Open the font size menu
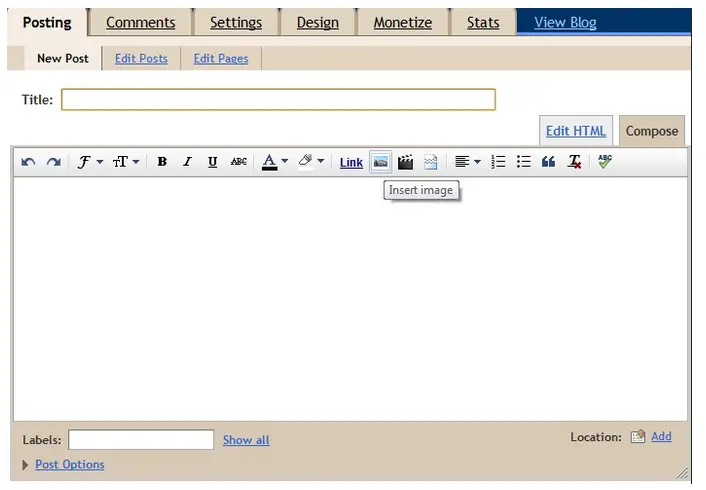The image size is (706, 490). (126, 162)
